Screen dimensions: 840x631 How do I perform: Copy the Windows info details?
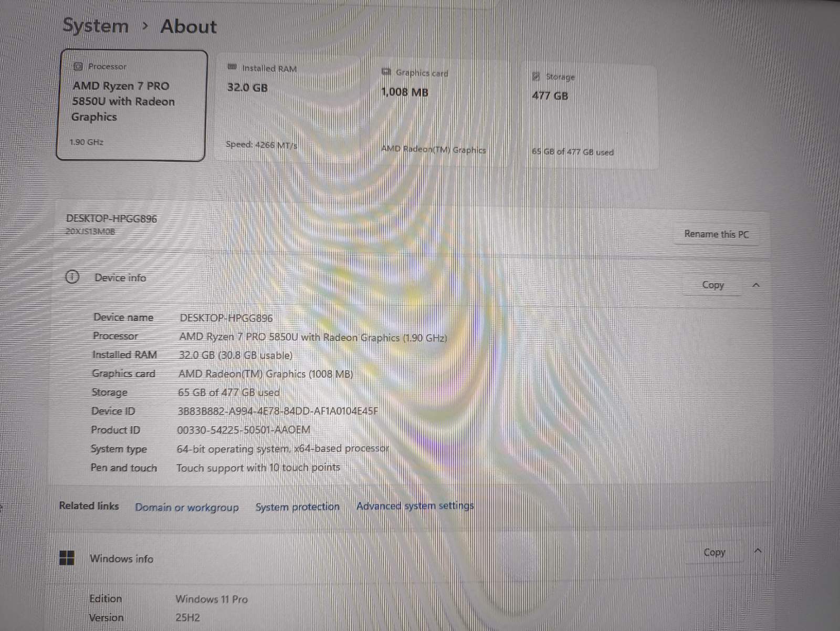pos(715,552)
